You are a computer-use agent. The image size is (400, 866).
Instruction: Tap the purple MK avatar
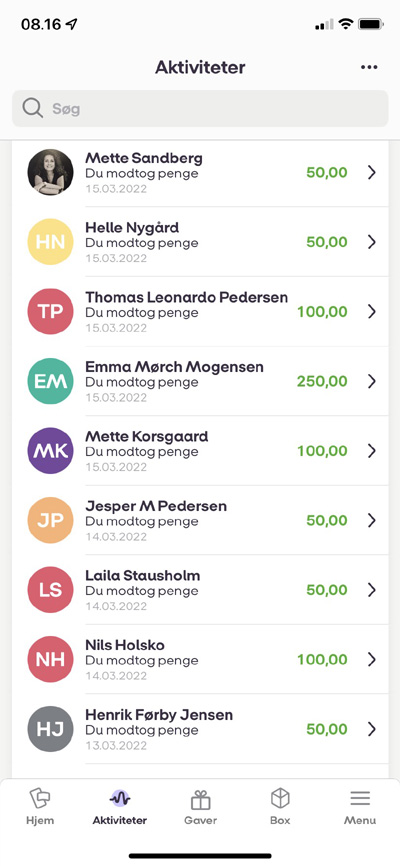pos(50,451)
